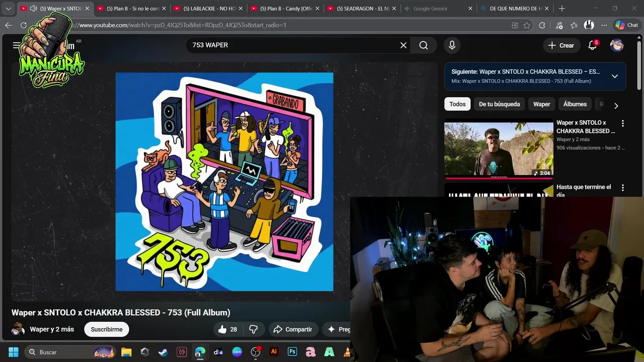Open the Windows Start menu
The height and width of the screenshot is (362, 644).
point(14,352)
